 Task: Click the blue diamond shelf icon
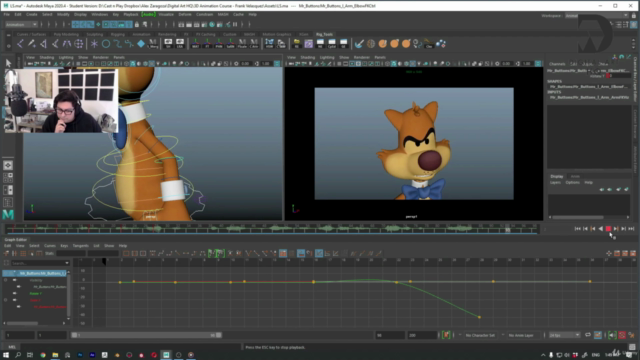coord(141,44)
